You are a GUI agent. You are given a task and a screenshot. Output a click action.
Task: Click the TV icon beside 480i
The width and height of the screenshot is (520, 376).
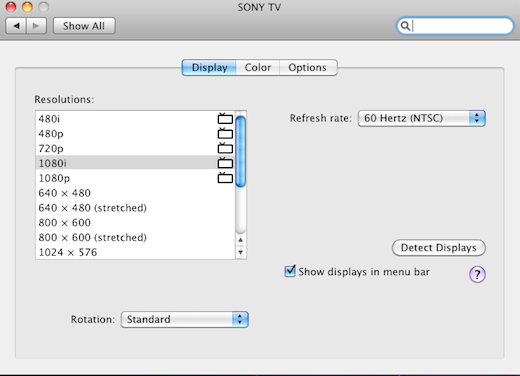(225, 118)
